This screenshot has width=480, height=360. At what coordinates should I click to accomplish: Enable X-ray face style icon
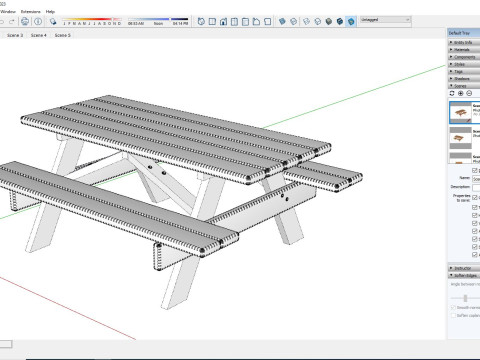282,22
